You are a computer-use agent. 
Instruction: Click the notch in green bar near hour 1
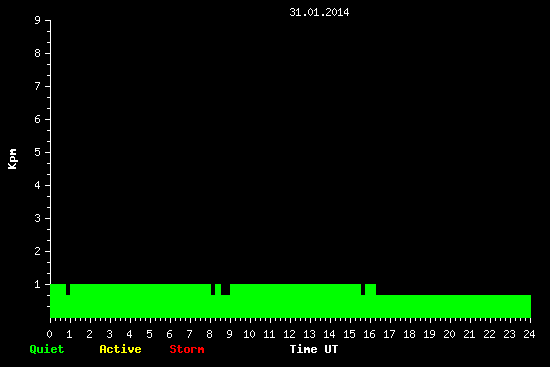(x=68, y=289)
